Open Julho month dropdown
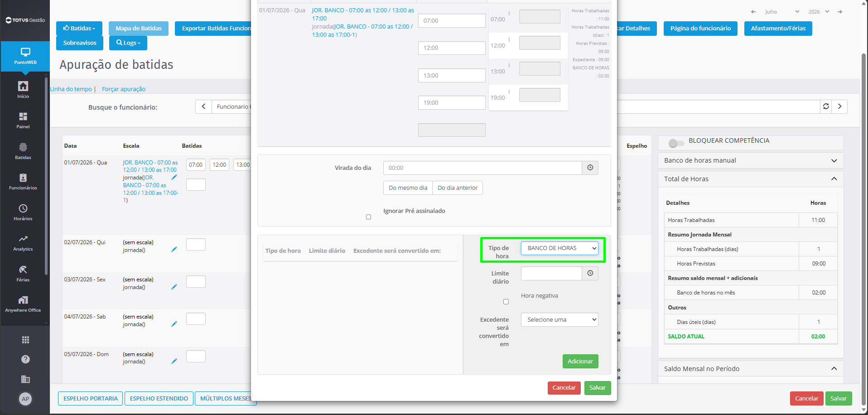Screen dimensions: 868x415 coord(781,12)
